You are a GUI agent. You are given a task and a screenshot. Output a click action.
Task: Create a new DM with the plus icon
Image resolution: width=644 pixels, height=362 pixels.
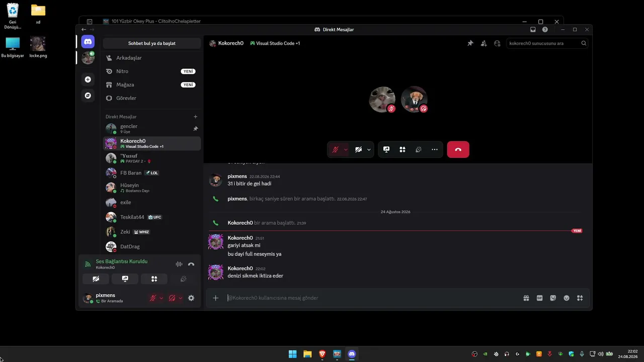pyautogui.click(x=196, y=117)
